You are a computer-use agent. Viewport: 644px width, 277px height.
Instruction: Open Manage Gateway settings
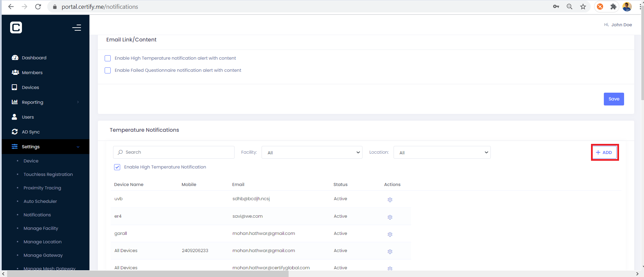[x=43, y=255]
